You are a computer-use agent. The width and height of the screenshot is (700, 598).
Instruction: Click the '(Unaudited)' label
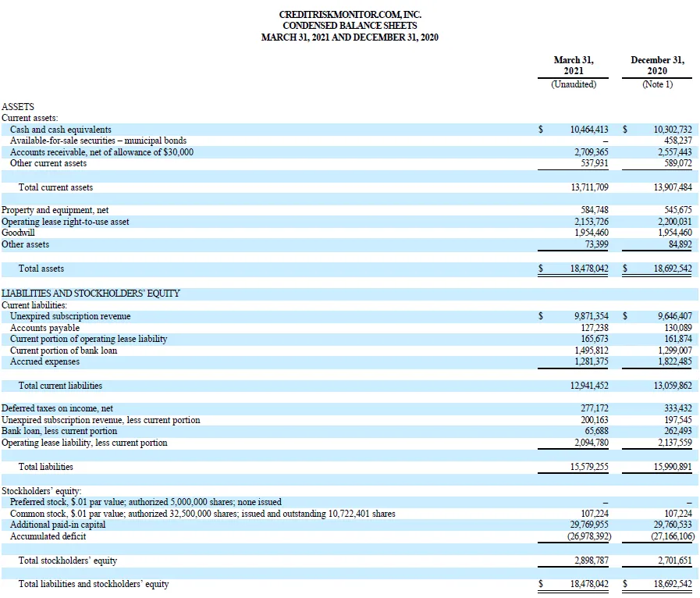tap(574, 84)
